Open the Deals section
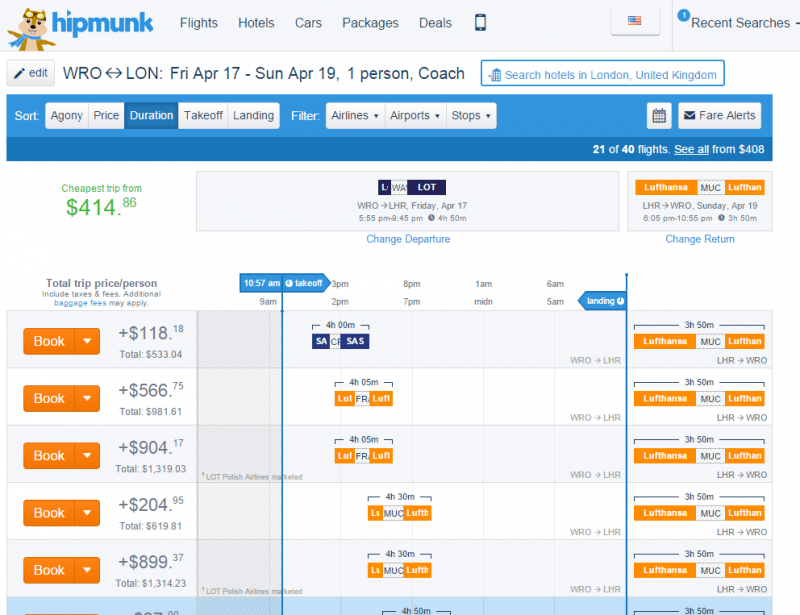Viewport: 800px width, 615px height. tap(435, 23)
